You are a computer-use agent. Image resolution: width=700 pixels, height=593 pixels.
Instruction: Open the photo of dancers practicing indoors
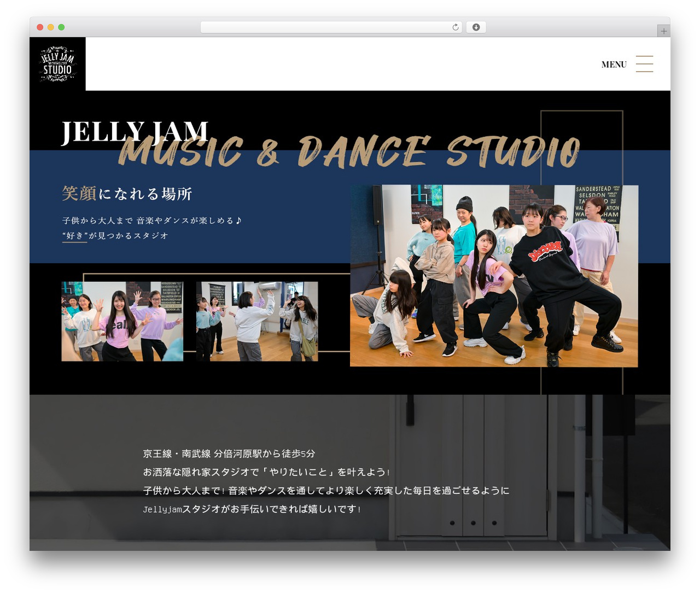coord(257,322)
